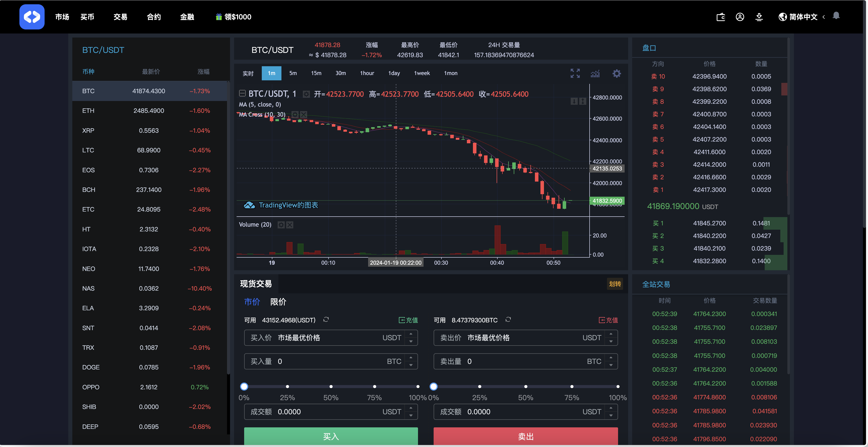Open MA Cross indicator settings gear
The height and width of the screenshot is (447, 868).
[295, 115]
